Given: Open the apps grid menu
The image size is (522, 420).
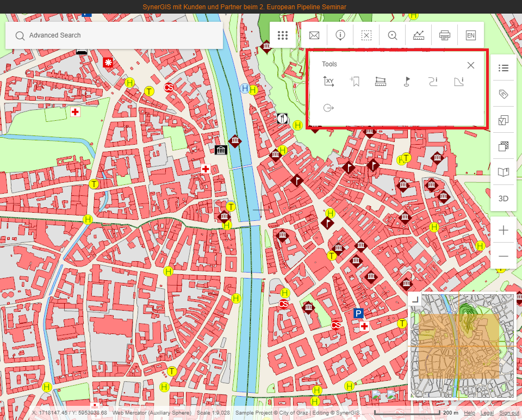Looking at the screenshot, I should pos(282,35).
